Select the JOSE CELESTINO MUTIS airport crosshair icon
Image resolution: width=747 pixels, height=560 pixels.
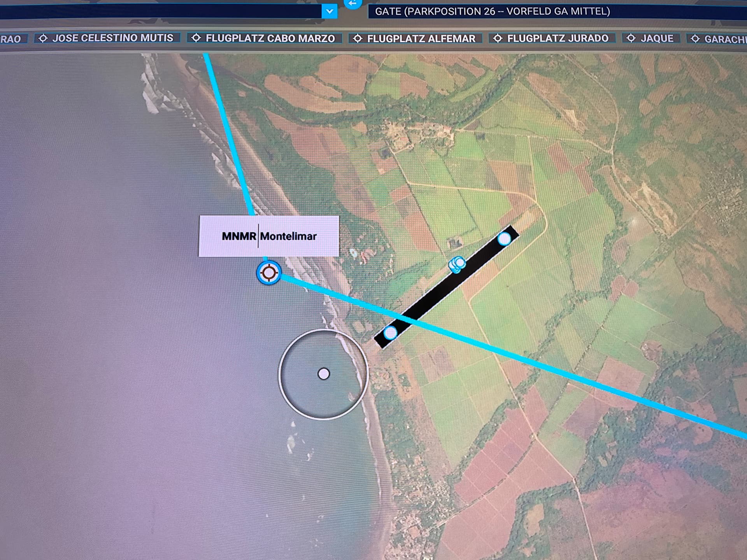point(43,38)
